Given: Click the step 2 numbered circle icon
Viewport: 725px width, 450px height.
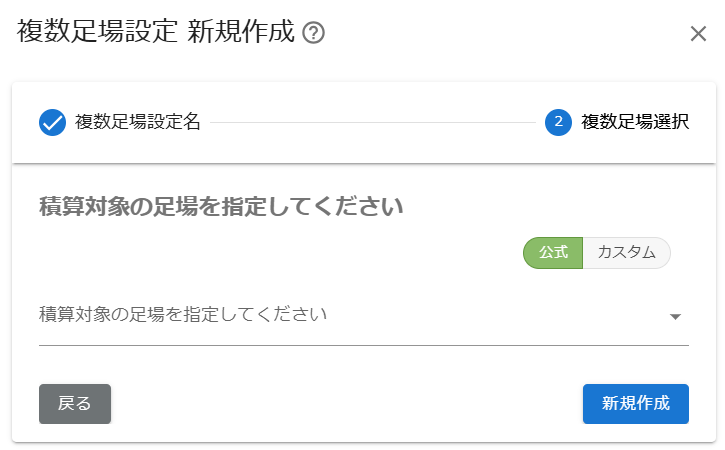Looking at the screenshot, I should [558, 123].
